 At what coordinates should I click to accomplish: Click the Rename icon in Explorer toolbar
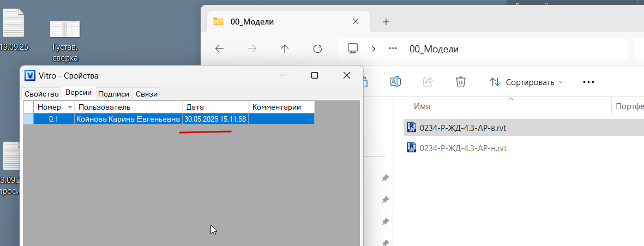[x=395, y=82]
